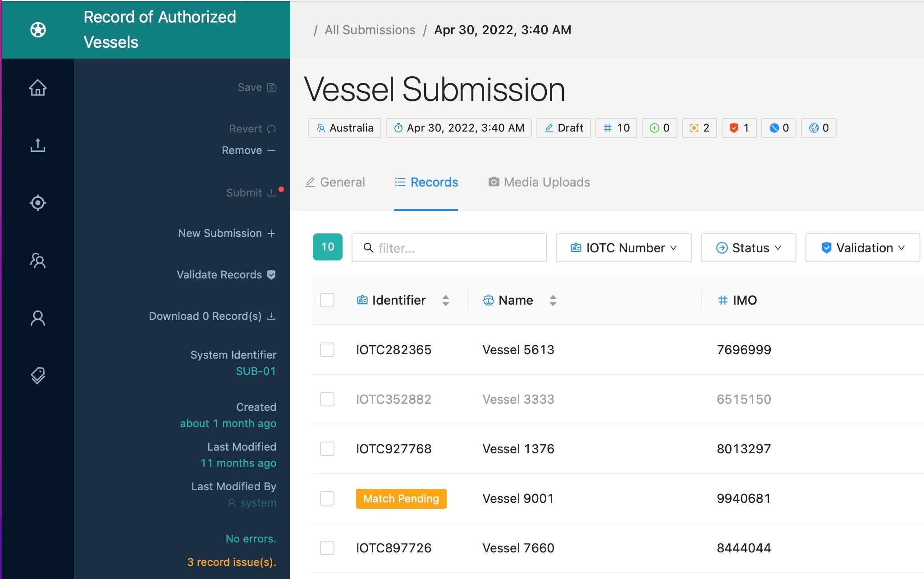Go to All Submissions breadcrumb link
Viewport: 924px width, 579px height.
pyautogui.click(x=370, y=30)
